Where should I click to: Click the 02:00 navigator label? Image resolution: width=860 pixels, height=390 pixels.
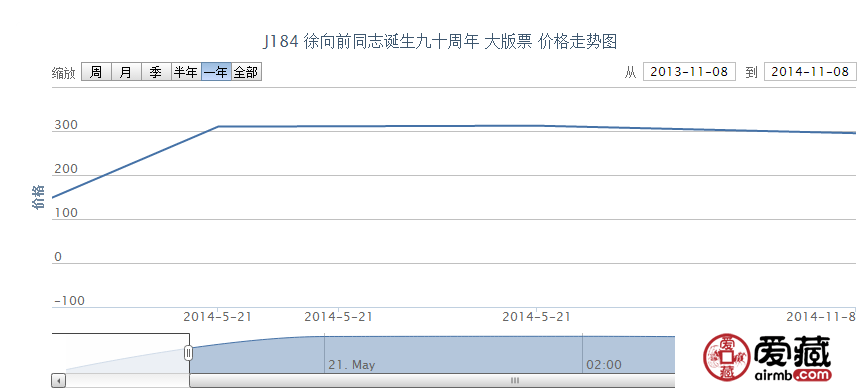point(604,365)
